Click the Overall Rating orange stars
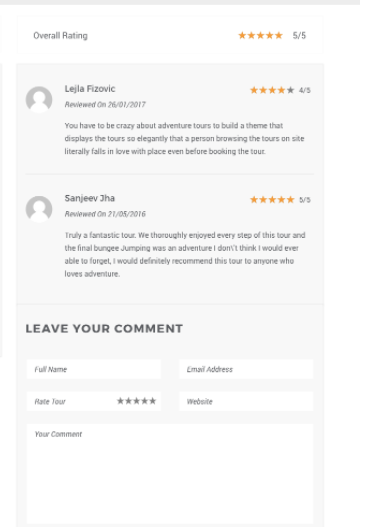Viewport: 370px width, 527px height. [x=260, y=35]
